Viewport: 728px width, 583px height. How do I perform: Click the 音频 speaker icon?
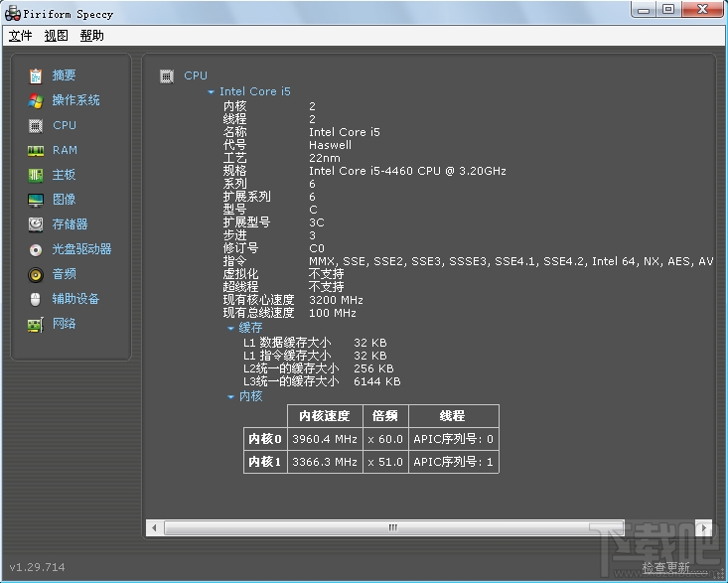36,275
